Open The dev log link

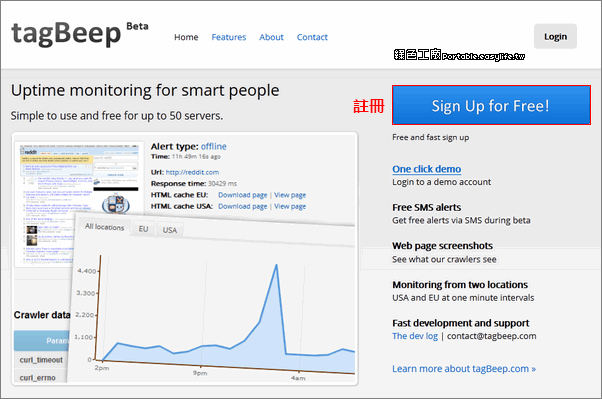[415, 336]
